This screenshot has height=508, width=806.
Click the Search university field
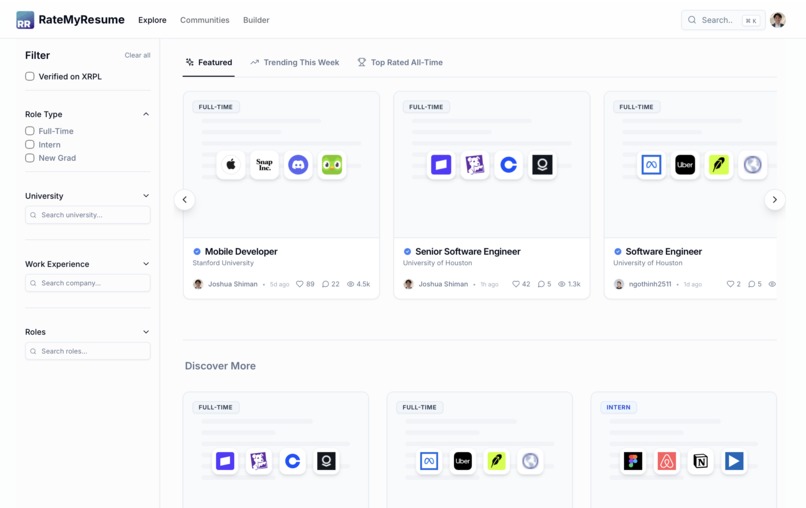[88, 215]
